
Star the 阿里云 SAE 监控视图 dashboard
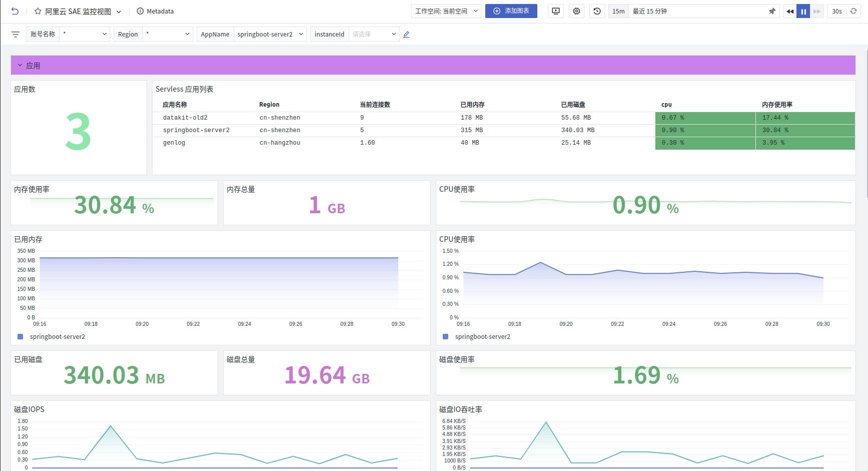[38, 11]
